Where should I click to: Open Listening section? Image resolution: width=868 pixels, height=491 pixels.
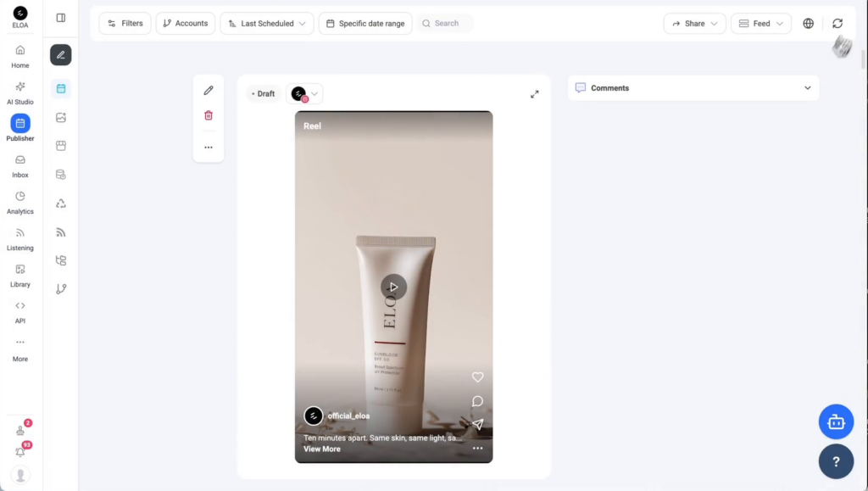(x=20, y=239)
